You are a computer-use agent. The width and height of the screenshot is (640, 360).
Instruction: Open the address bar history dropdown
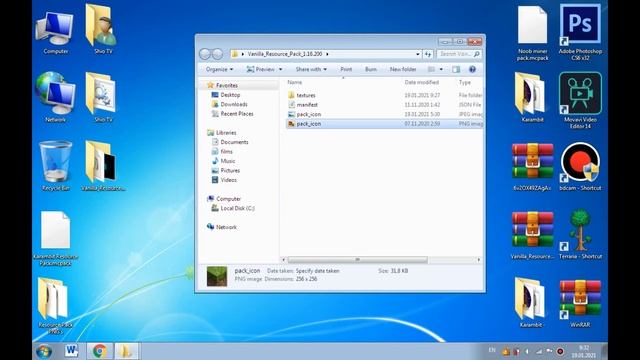point(418,54)
